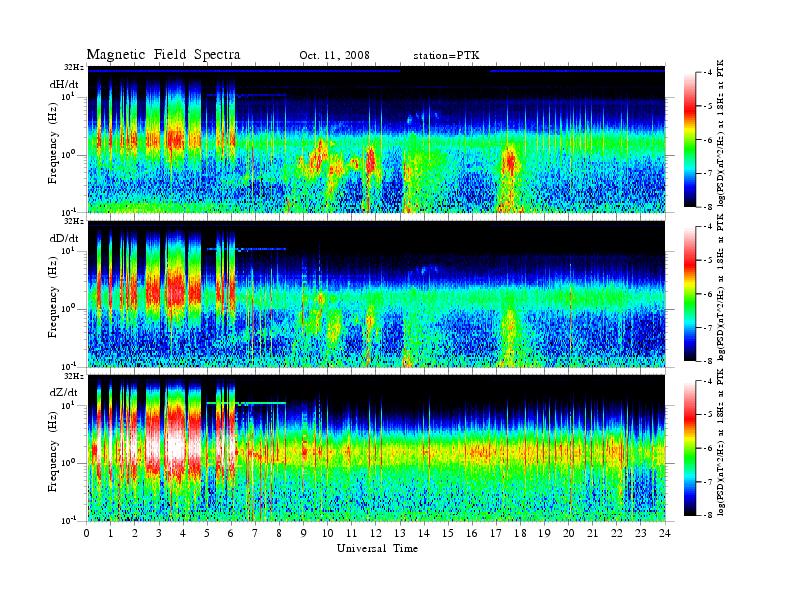792x612 pixels.
Task: Click the dH/dt spectrogram plot area
Action: tap(376, 139)
